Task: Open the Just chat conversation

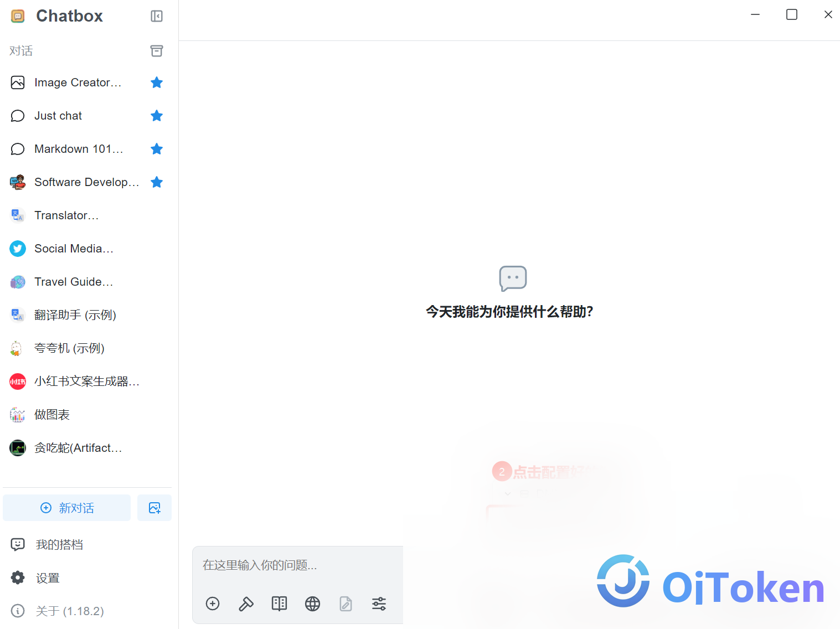Action: pos(87,116)
